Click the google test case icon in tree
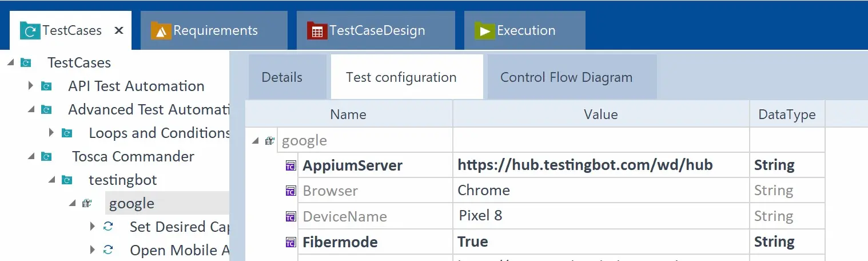This screenshot has width=868, height=261. 87,203
